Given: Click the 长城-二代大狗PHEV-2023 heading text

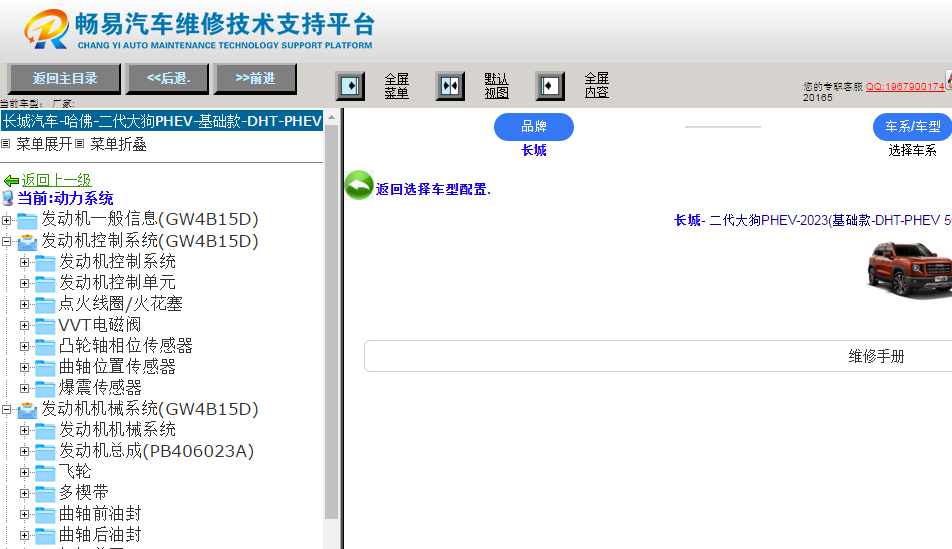Looking at the screenshot, I should coord(813,220).
